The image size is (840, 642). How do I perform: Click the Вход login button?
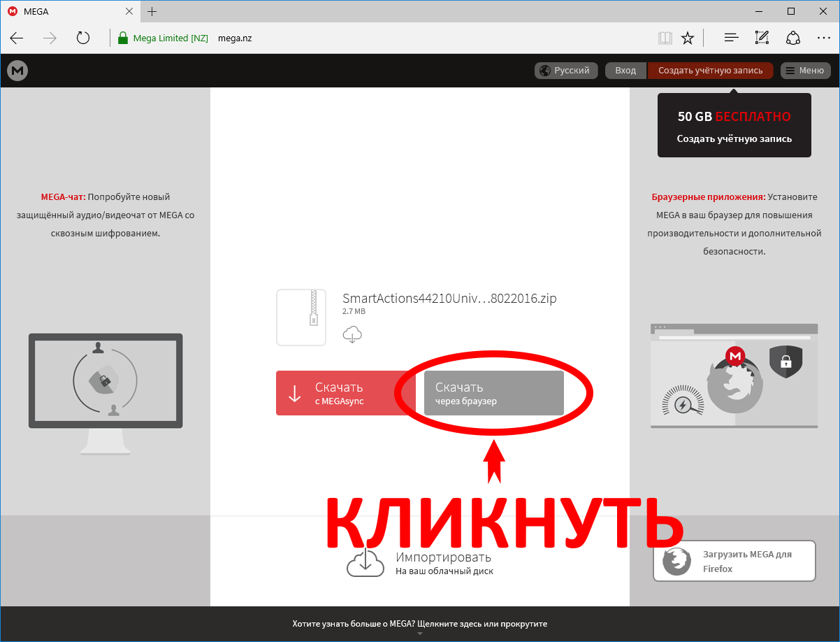click(x=625, y=70)
